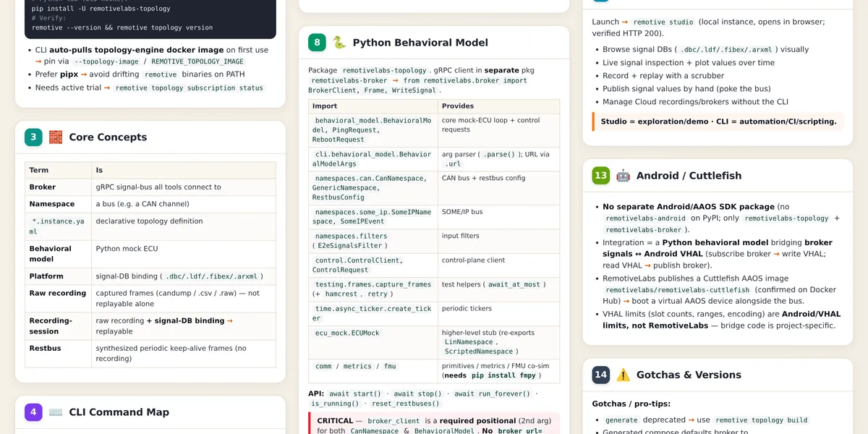Click the keyboard emoji beside CLI Command Map
This screenshot has height=434, width=868.
point(56,412)
